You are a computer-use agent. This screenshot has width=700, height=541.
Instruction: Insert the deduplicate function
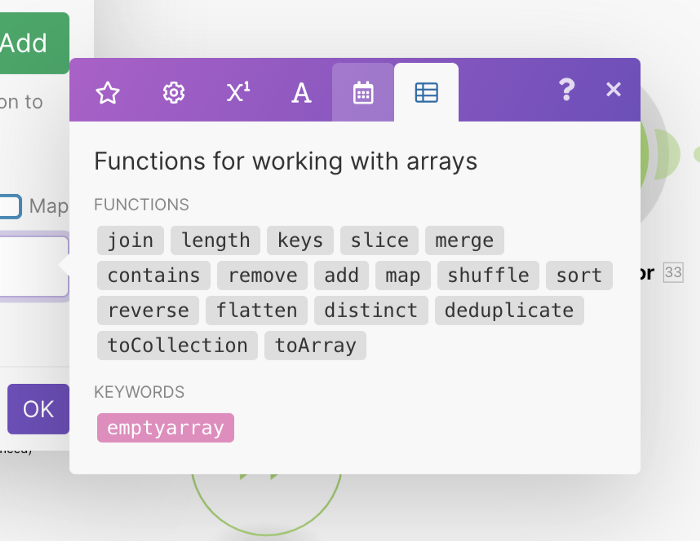pyautogui.click(x=509, y=310)
